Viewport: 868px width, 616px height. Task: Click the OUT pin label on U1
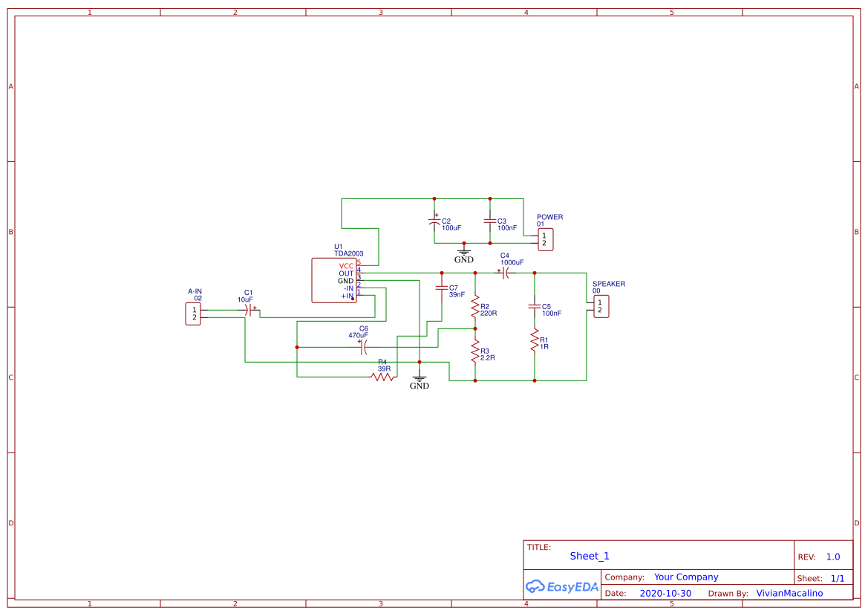point(346,273)
